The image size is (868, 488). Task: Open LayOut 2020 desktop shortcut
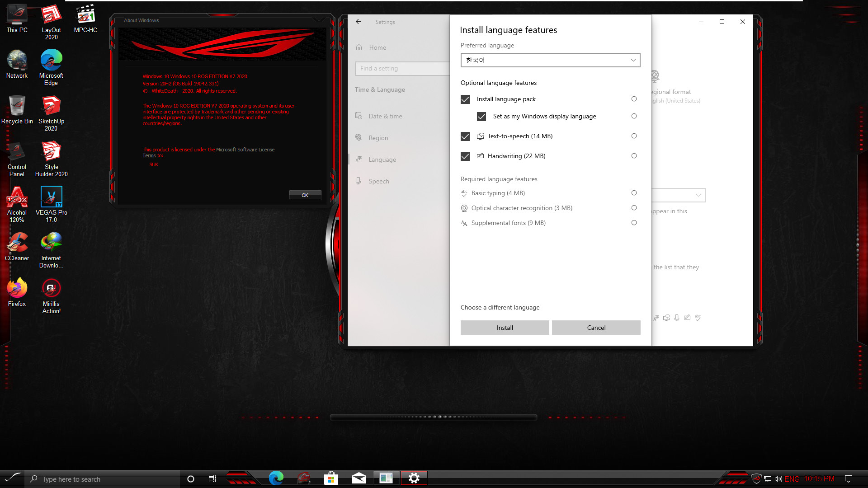coord(51,22)
